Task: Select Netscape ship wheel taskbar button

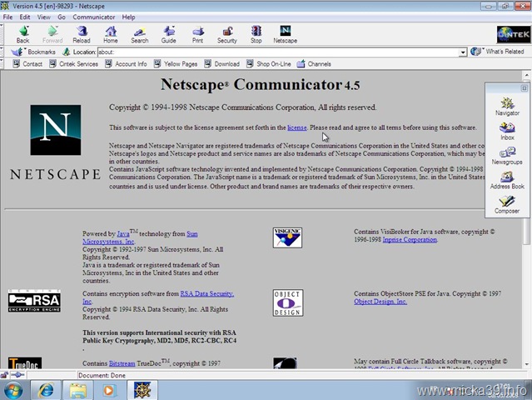Action: [142, 390]
